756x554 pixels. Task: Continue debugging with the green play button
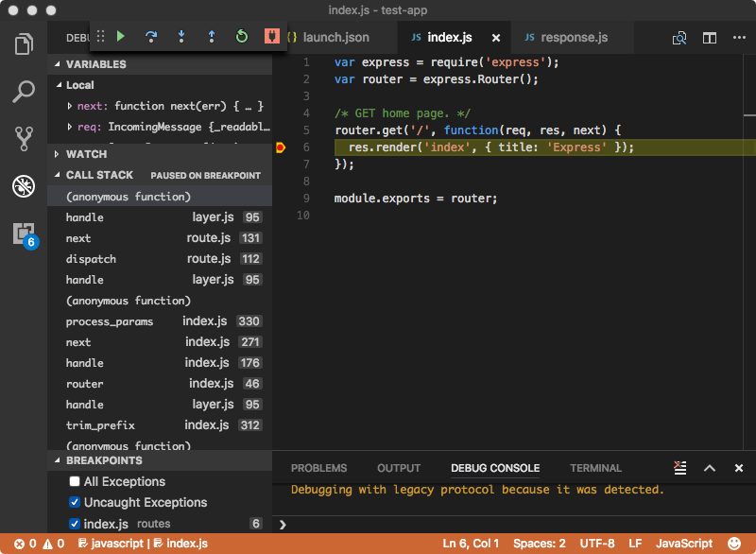point(121,36)
